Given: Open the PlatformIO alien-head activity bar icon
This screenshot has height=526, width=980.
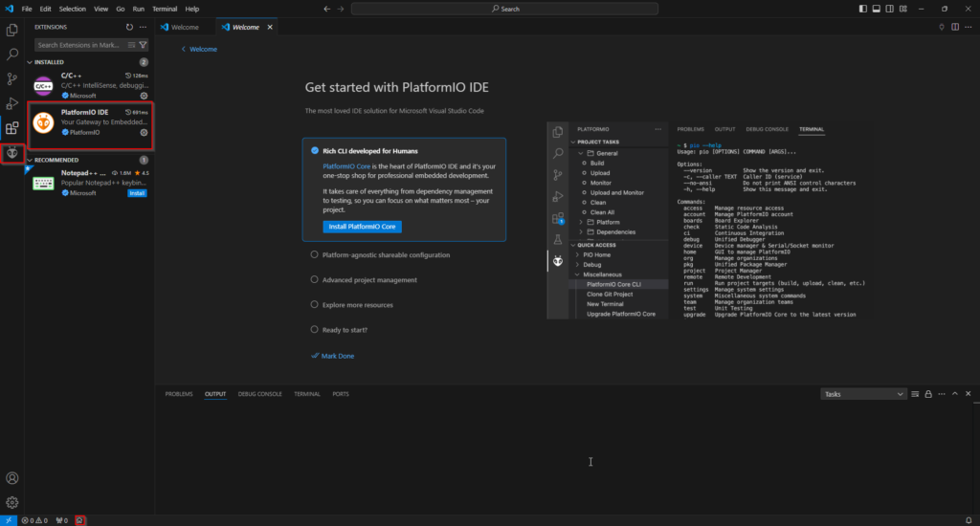Looking at the screenshot, I should click(x=11, y=153).
